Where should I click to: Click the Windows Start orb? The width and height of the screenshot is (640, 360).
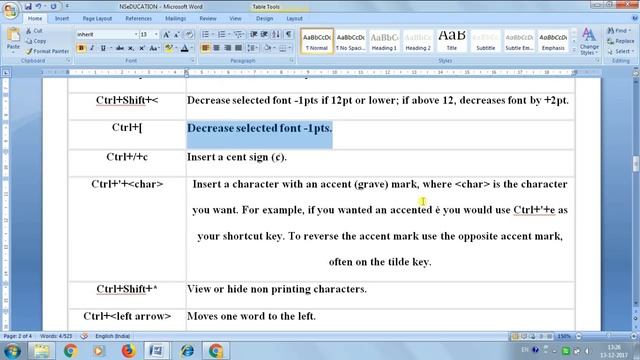13,351
